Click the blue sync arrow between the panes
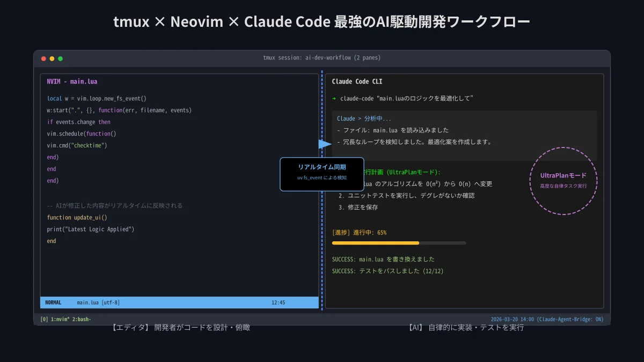Screen dimensions: 644x362 coord(325,144)
